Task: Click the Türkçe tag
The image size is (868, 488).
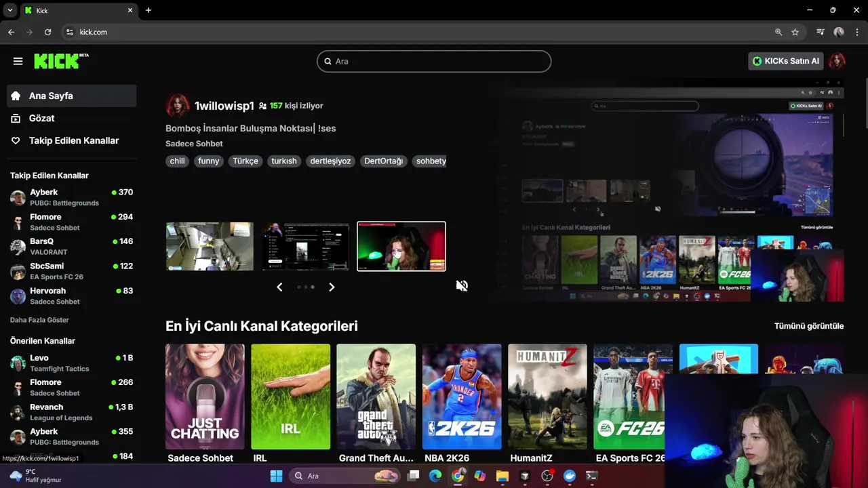Action: [x=245, y=161]
